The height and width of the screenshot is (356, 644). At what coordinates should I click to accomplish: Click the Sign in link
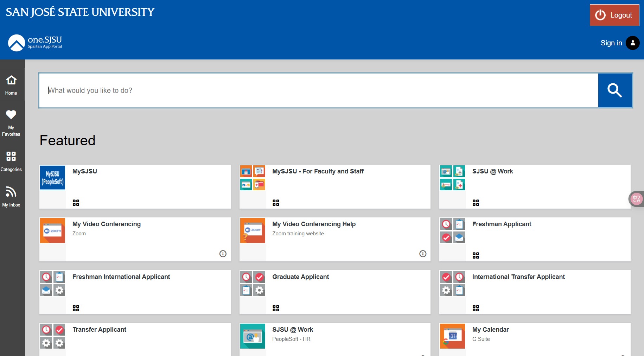611,43
